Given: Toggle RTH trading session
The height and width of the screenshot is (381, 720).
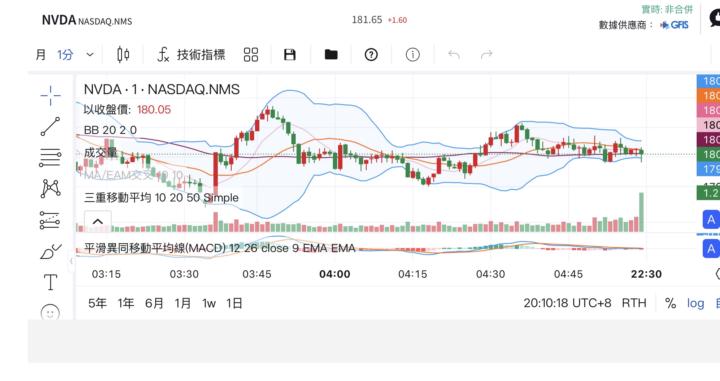Looking at the screenshot, I should (634, 303).
